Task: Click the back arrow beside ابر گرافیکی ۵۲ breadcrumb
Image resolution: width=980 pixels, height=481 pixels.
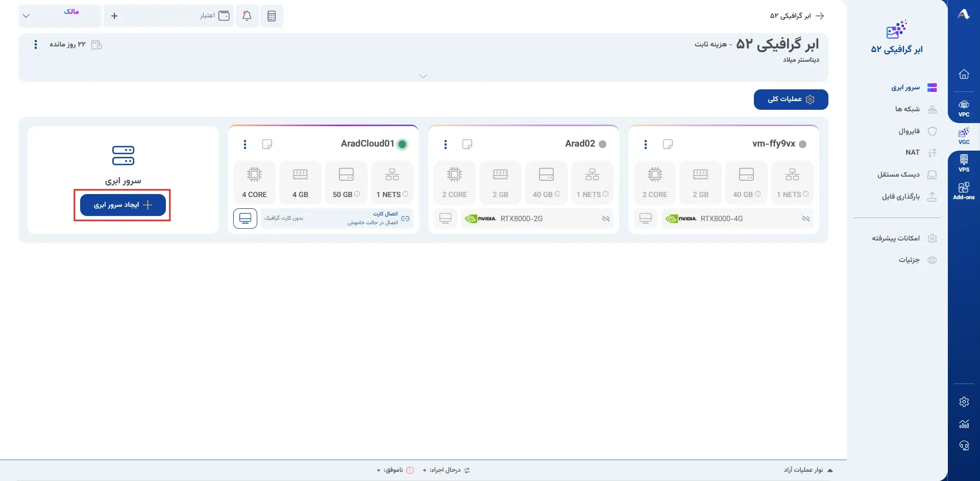Action: [x=820, y=16]
